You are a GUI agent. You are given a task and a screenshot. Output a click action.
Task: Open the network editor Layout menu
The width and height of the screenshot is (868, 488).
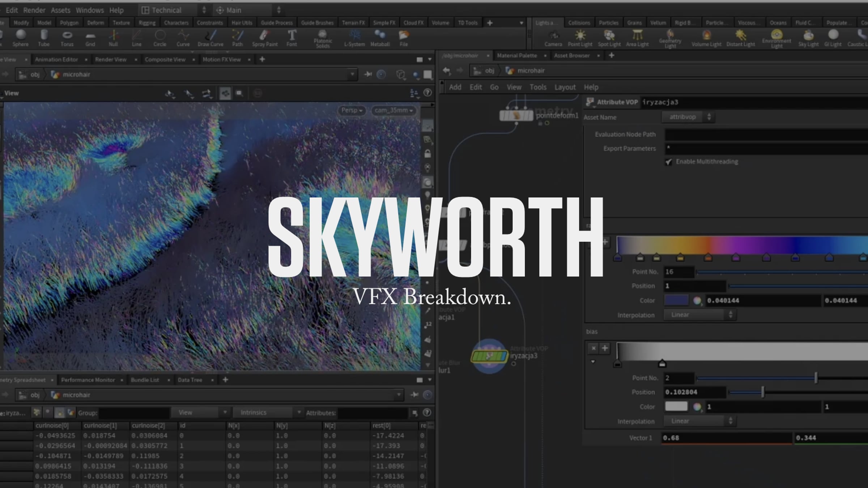pos(565,87)
